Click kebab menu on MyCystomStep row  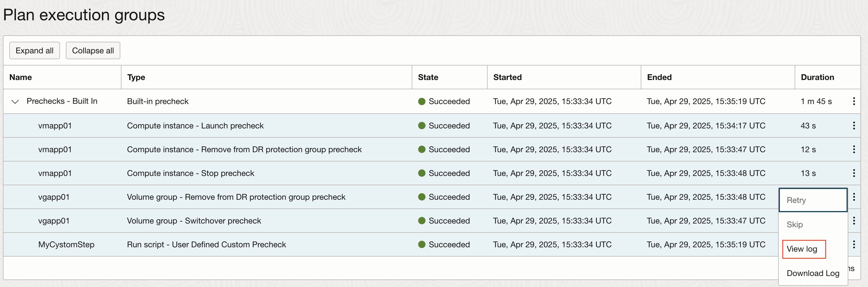(x=854, y=245)
